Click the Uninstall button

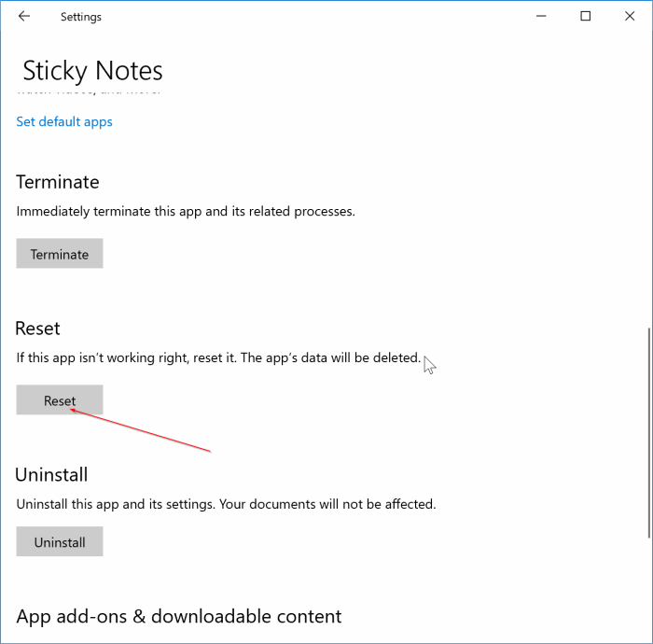pos(60,541)
